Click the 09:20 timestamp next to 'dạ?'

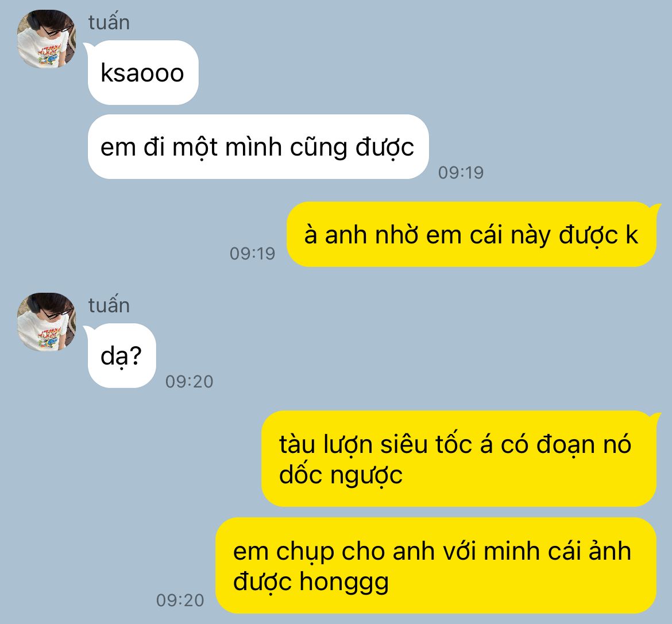190,382
